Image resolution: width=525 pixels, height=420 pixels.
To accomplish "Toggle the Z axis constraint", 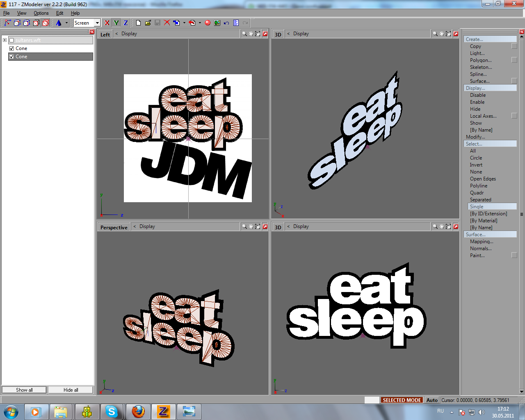I will click(x=126, y=23).
